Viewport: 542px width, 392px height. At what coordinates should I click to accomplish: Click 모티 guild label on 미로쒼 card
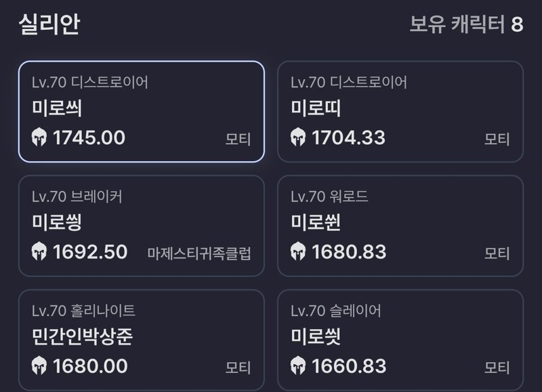[497, 253]
